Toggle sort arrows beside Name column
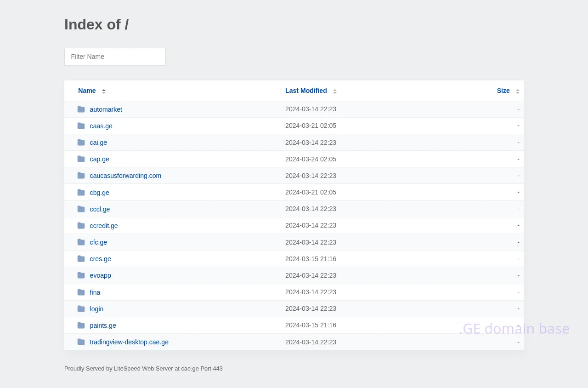The height and width of the screenshot is (388, 588). click(104, 91)
